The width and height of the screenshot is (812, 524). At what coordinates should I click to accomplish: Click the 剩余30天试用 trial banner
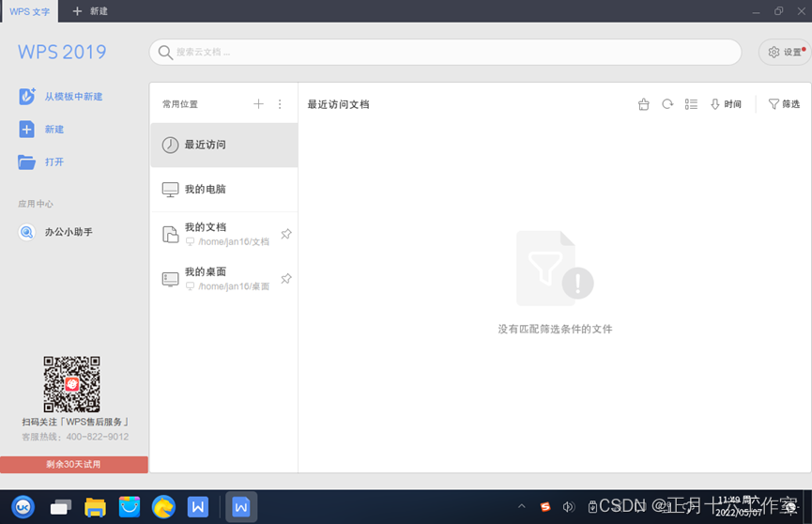coord(74,465)
